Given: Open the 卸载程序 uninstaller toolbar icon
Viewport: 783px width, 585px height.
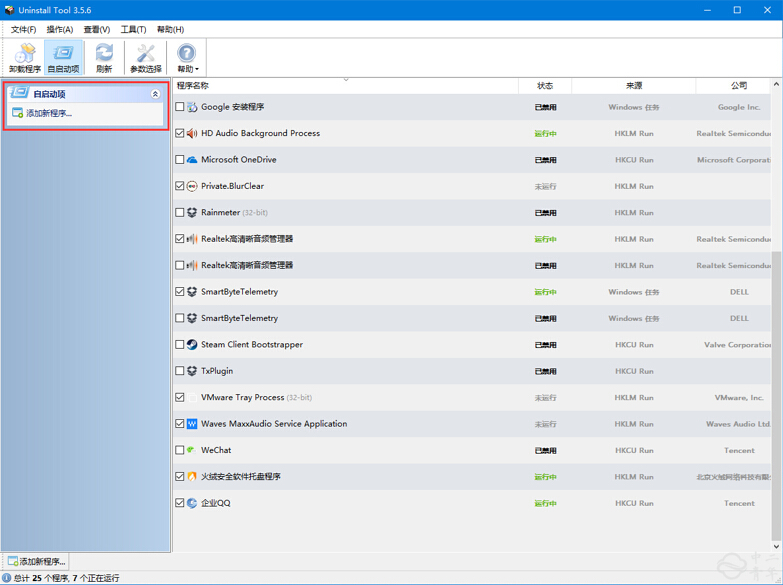Looking at the screenshot, I should (x=24, y=58).
